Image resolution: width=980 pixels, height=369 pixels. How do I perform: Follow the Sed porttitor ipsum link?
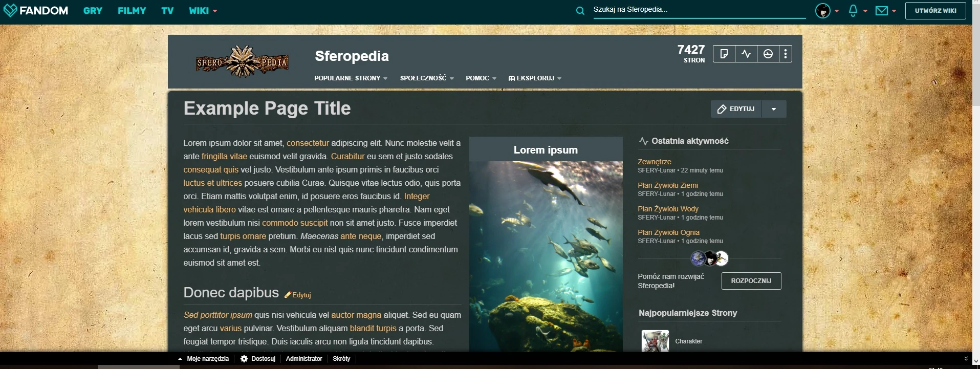click(x=218, y=315)
